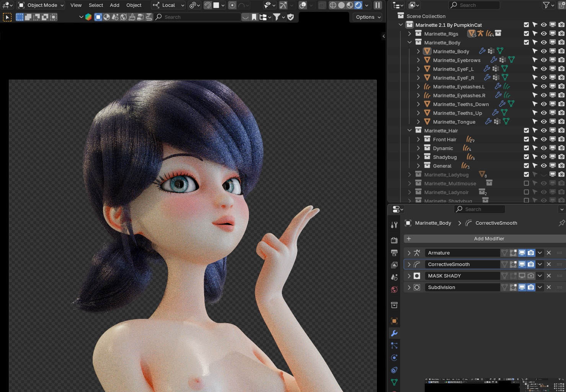Select rendered viewport shading

coord(358,5)
